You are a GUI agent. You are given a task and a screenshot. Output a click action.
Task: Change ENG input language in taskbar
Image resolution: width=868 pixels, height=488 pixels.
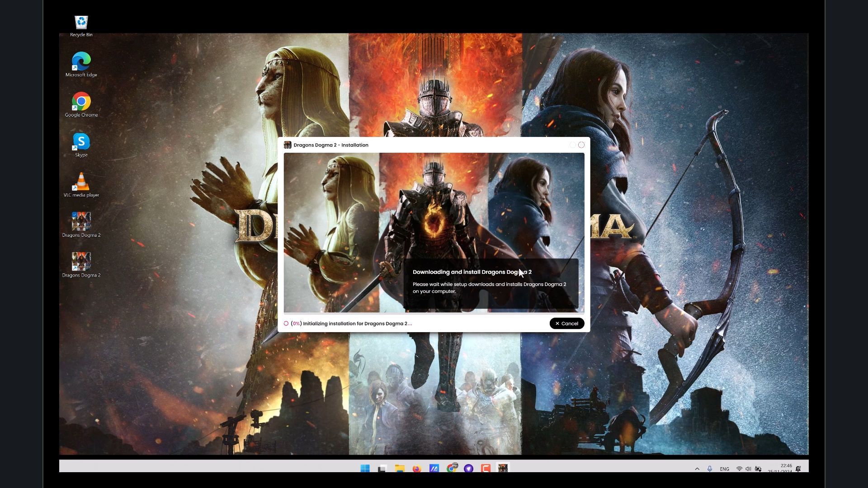coord(725,469)
